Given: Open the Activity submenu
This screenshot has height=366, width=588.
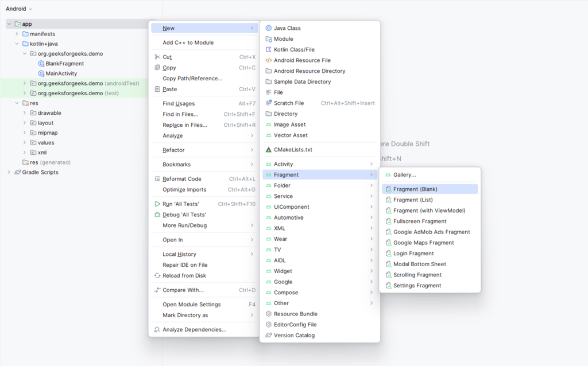Looking at the screenshot, I should 320,164.
